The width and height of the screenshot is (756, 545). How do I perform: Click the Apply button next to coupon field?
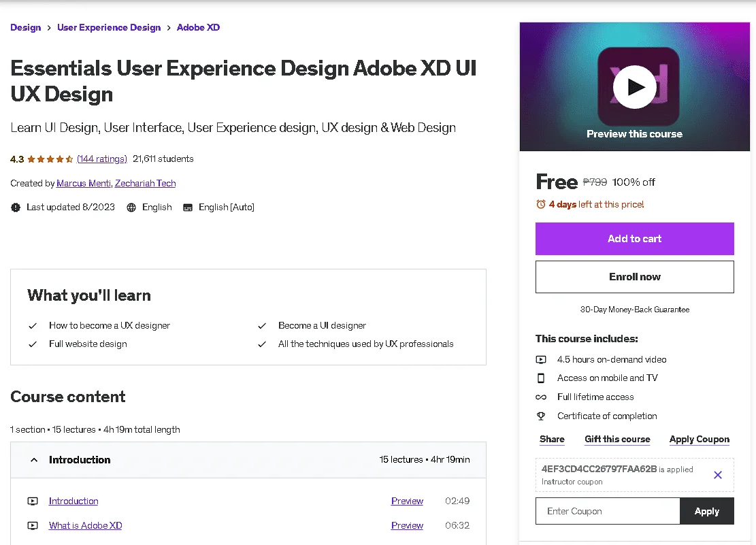pyautogui.click(x=707, y=511)
